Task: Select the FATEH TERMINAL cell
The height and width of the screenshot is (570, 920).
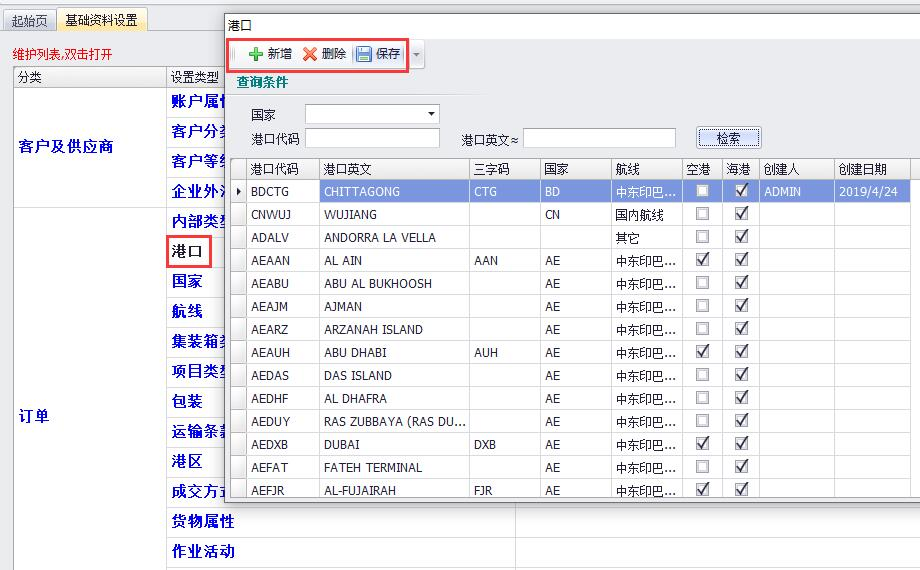Action: pos(394,467)
